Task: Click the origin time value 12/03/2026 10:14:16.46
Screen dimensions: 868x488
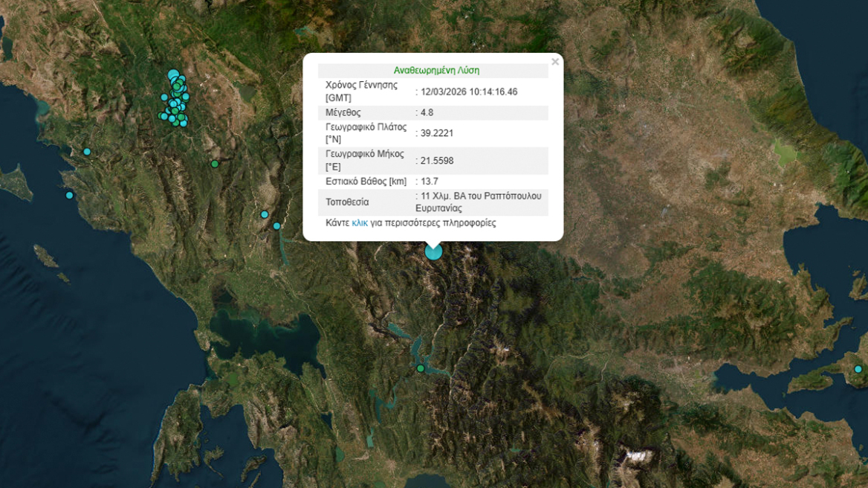Action: pyautogui.click(x=469, y=91)
